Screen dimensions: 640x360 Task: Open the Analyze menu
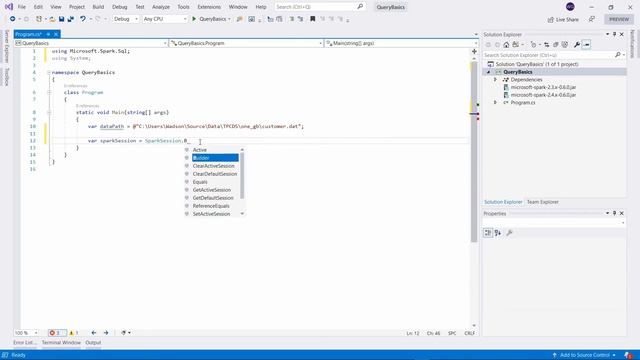[x=161, y=7]
